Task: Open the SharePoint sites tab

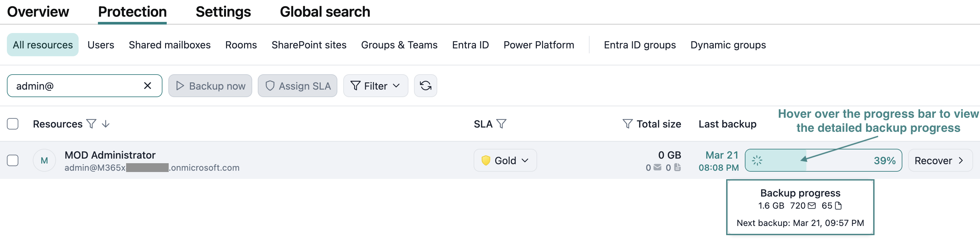Action: click(x=309, y=45)
